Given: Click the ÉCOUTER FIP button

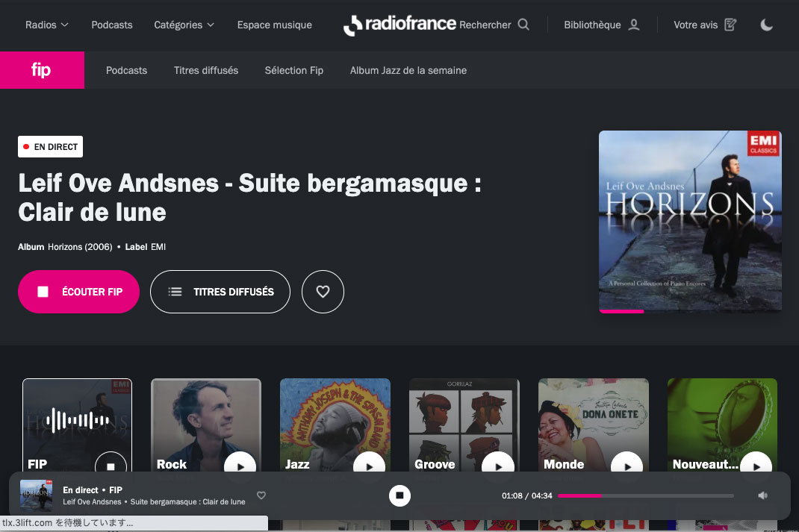Looking at the screenshot, I should point(78,292).
